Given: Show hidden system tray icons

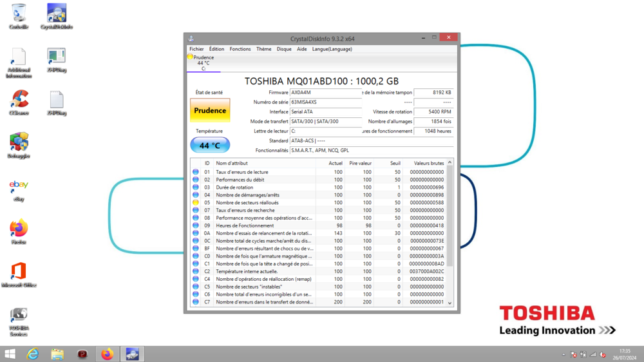Looking at the screenshot, I should (x=563, y=354).
